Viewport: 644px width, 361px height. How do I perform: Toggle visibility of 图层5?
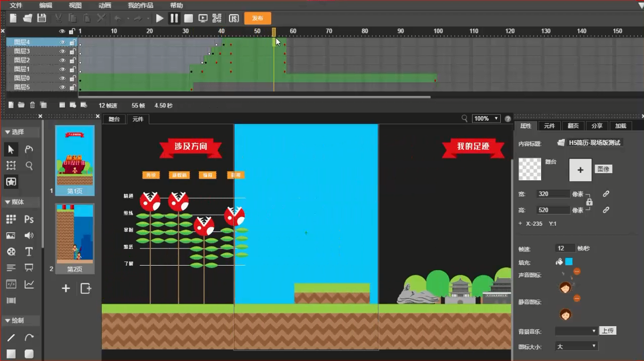point(63,87)
